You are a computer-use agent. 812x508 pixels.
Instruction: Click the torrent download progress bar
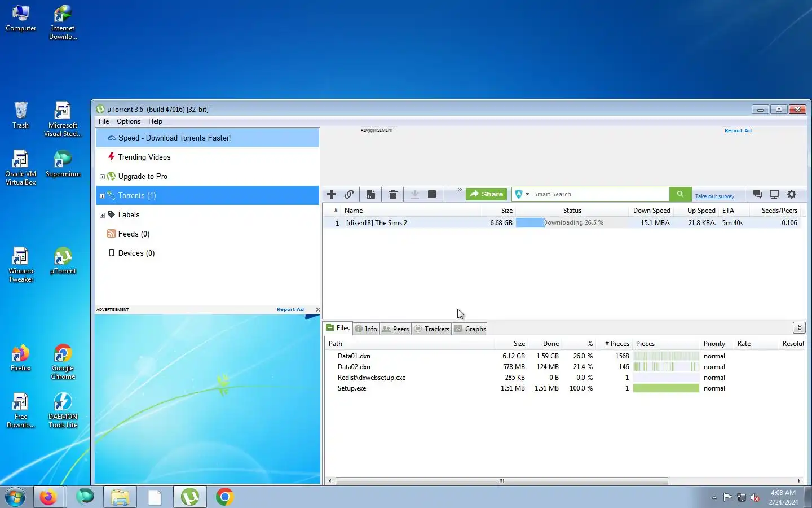[x=571, y=223]
